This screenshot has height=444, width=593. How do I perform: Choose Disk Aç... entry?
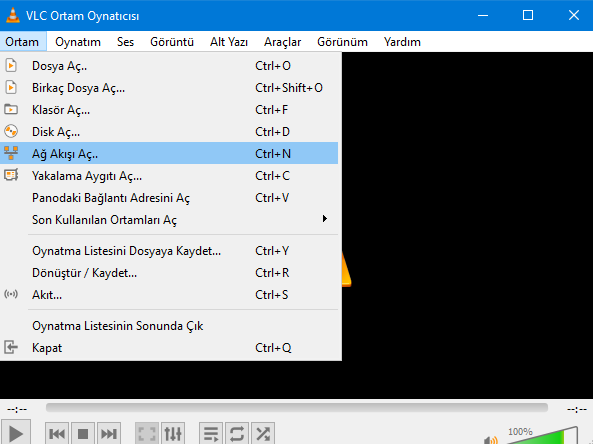click(x=169, y=132)
